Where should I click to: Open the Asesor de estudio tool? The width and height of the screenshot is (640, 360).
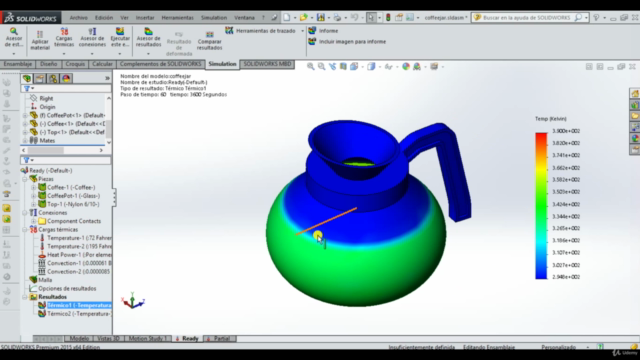click(x=13, y=38)
